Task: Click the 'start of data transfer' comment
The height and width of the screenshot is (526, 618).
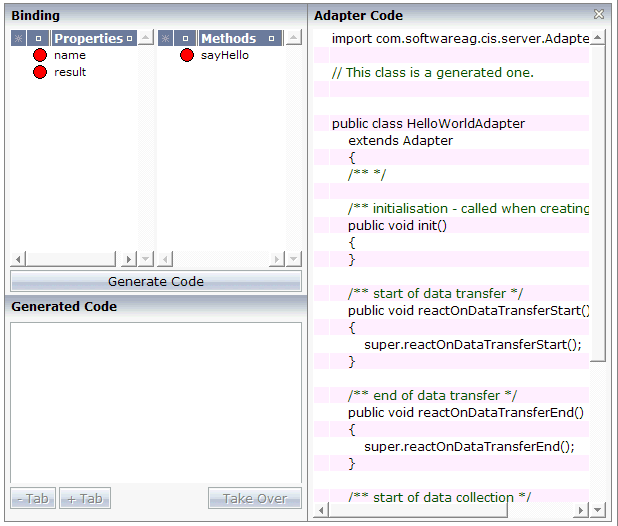Action: tap(435, 294)
